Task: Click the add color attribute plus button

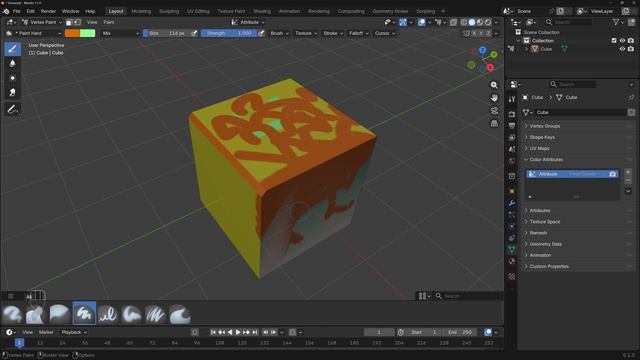Action: (628, 172)
